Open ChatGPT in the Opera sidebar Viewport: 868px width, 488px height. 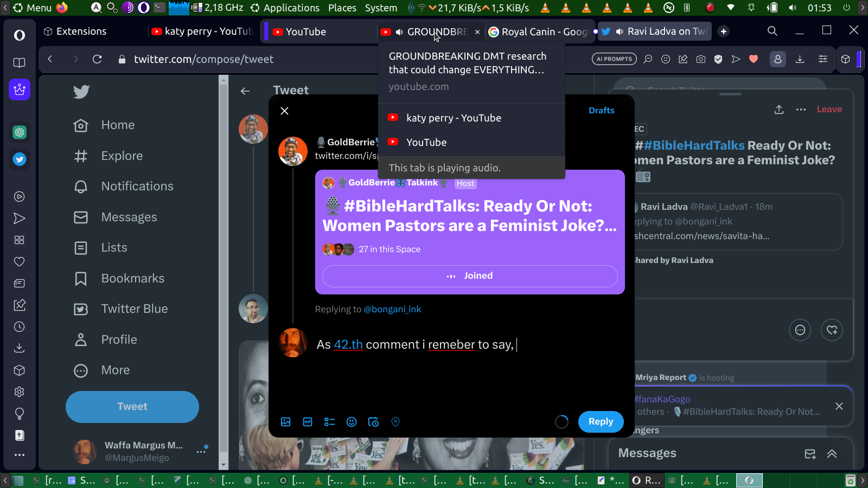point(20,132)
